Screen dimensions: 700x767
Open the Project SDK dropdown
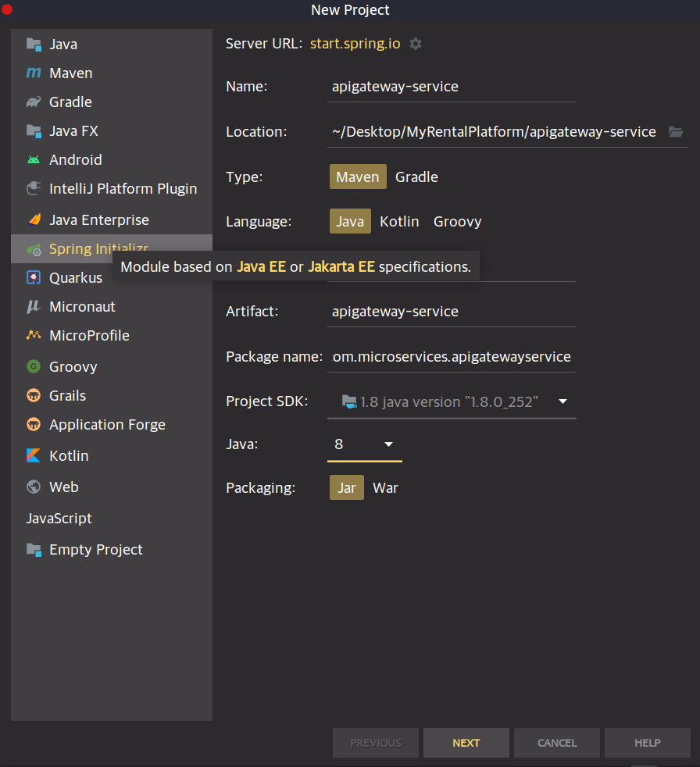(452, 401)
